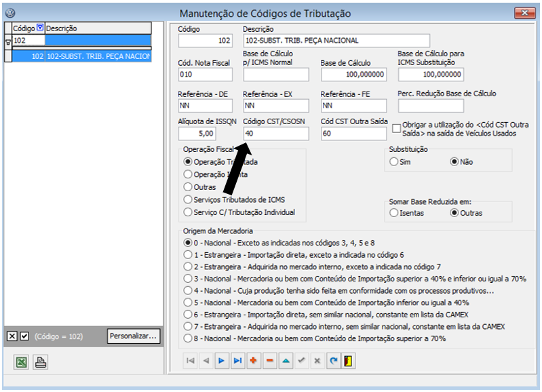542x392 pixels.
Task: Select origin 2 - Estrangeira mercado interno
Action: pyautogui.click(x=188, y=267)
